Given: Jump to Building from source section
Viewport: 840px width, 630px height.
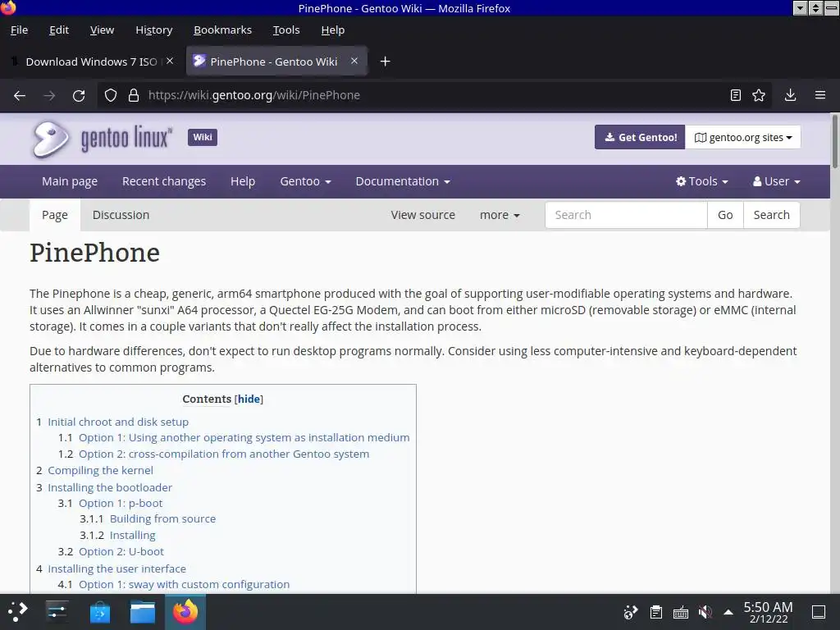Looking at the screenshot, I should (163, 519).
